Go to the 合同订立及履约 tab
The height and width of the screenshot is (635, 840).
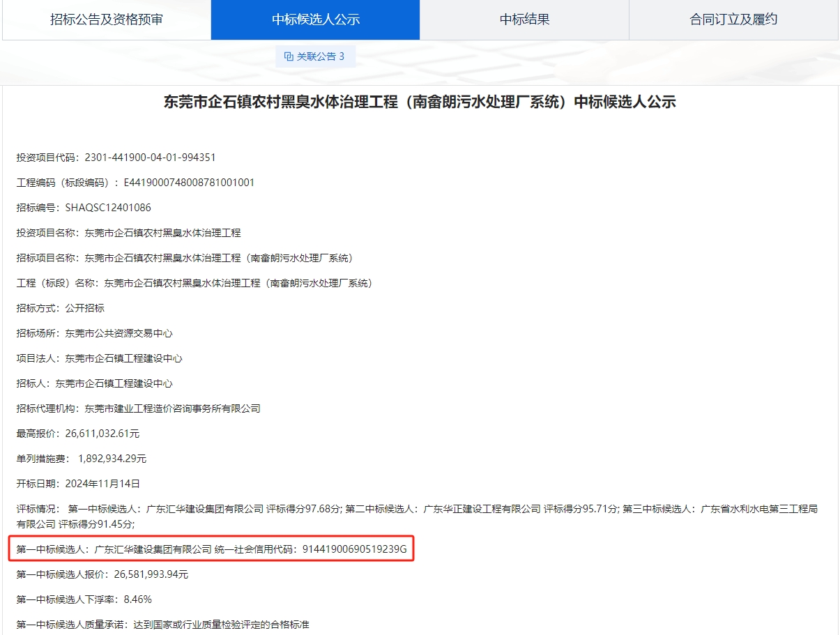click(x=733, y=20)
